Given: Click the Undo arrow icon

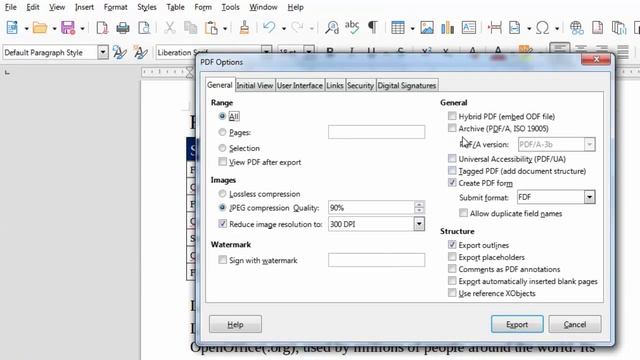Looking at the screenshot, I should coord(269,28).
